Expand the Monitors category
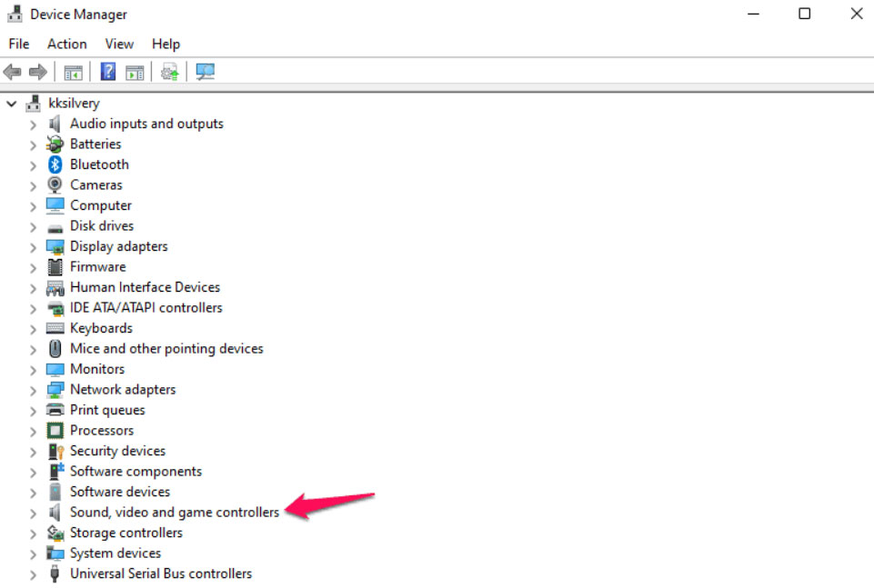 33,370
